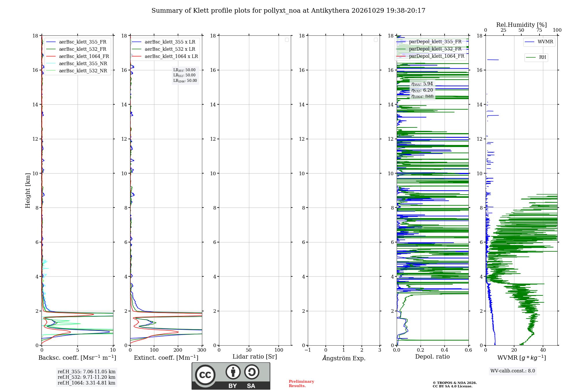
Task: Click the 'Depol. ratio' axis label
Action: (x=432, y=357)
